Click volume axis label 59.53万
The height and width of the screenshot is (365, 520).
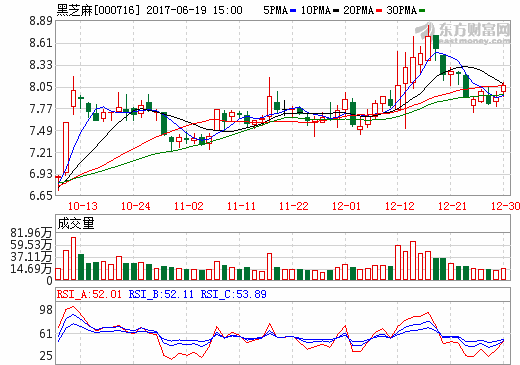point(31,245)
